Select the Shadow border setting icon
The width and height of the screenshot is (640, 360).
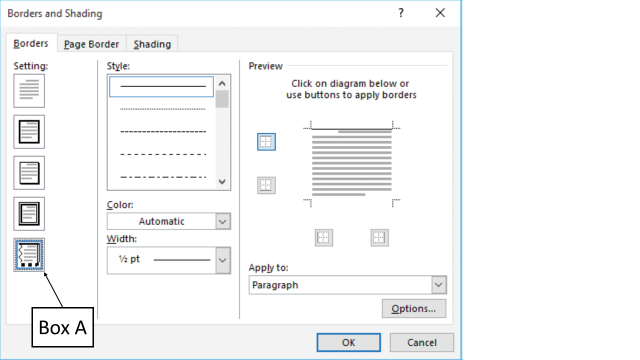tap(29, 173)
